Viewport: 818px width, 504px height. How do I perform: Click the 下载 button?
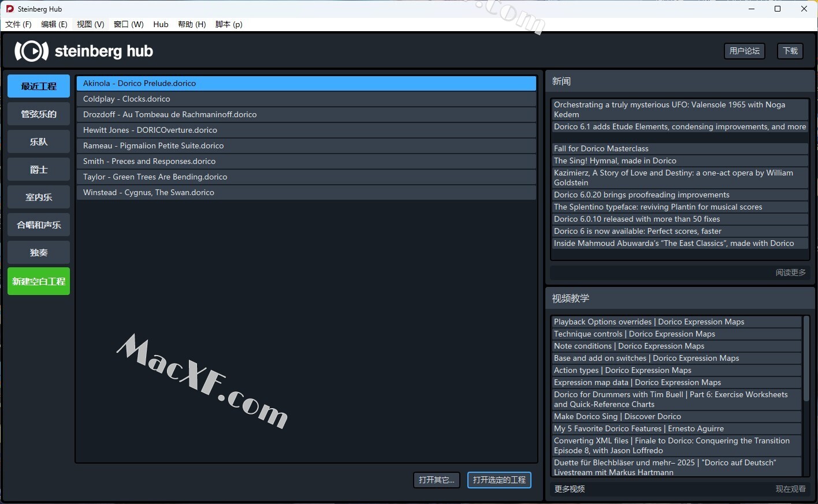tap(790, 51)
